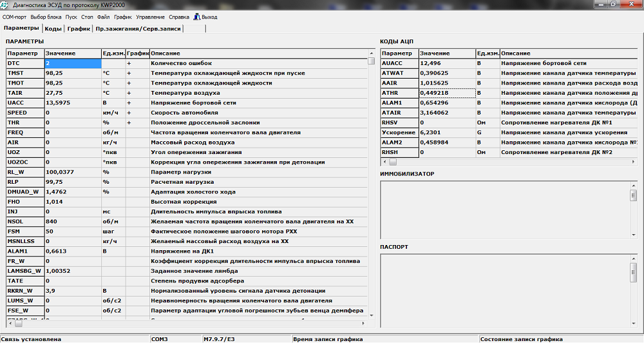Select the ATHR value cell in АЦП table

[447, 93]
